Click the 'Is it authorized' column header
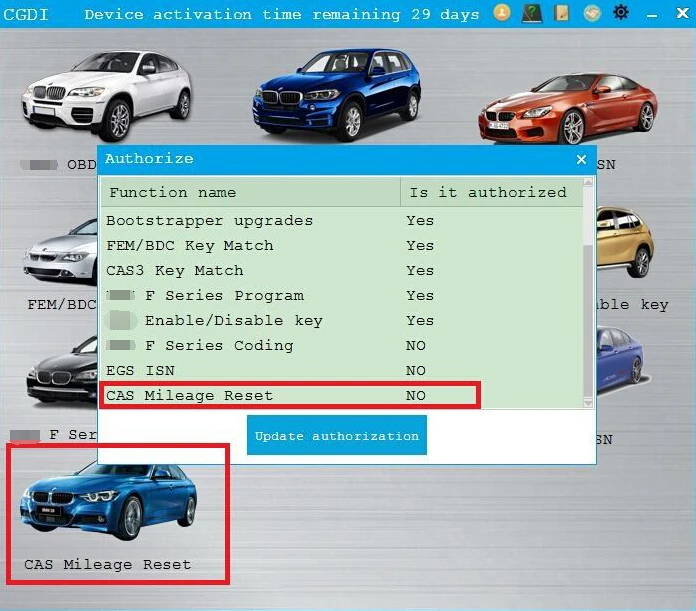Image resolution: width=696 pixels, height=611 pixels. 491,192
